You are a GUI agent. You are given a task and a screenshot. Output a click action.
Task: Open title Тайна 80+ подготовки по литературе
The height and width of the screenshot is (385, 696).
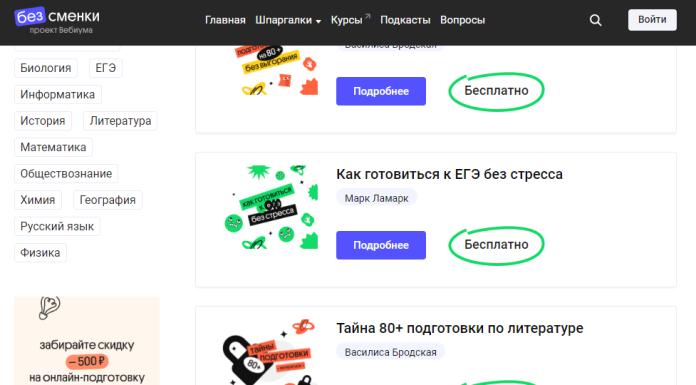tap(460, 328)
